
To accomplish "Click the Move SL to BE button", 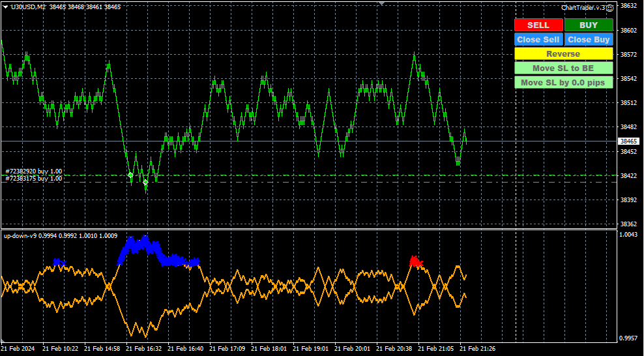I will (563, 68).
